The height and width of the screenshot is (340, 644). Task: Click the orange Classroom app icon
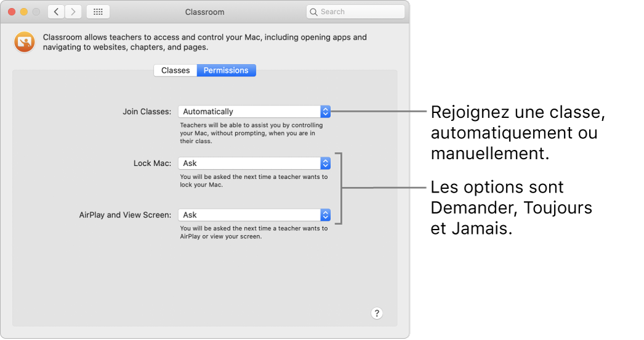(24, 43)
